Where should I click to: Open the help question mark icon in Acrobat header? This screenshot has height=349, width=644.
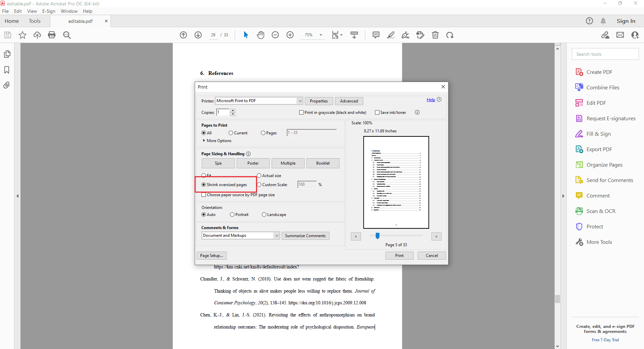590,21
